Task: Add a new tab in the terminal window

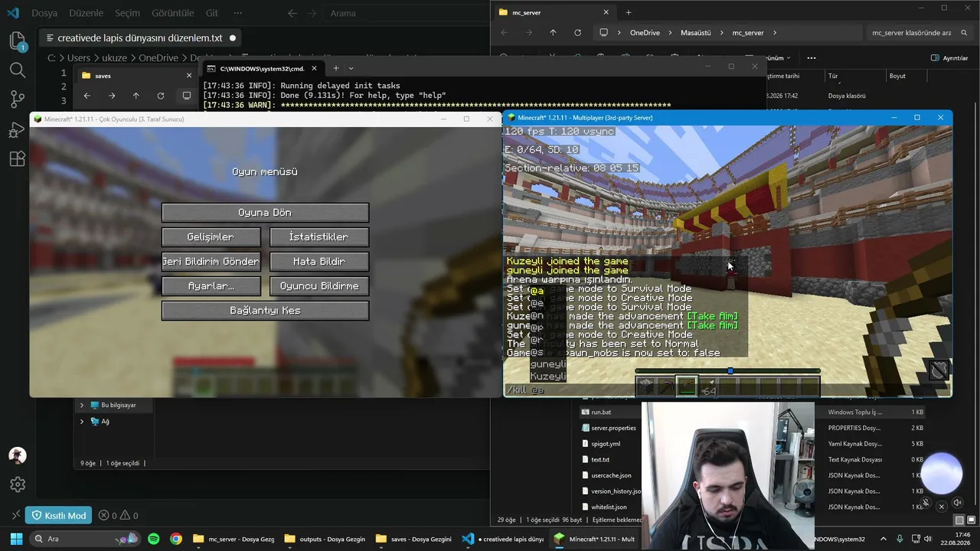Action: 335,68
